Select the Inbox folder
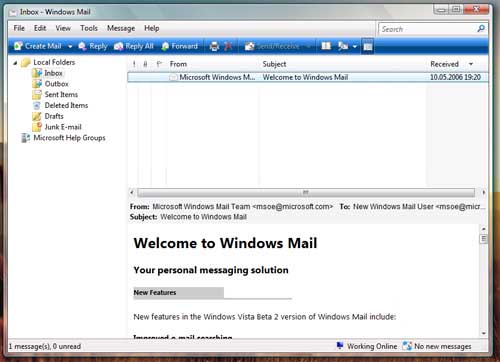The height and width of the screenshot is (362, 500). [x=53, y=73]
